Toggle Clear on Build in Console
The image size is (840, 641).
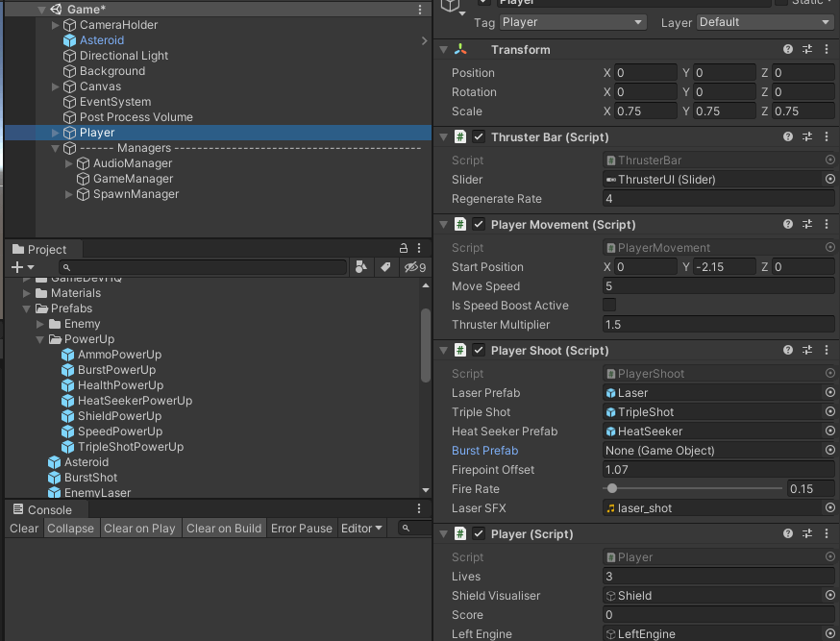coord(224,528)
